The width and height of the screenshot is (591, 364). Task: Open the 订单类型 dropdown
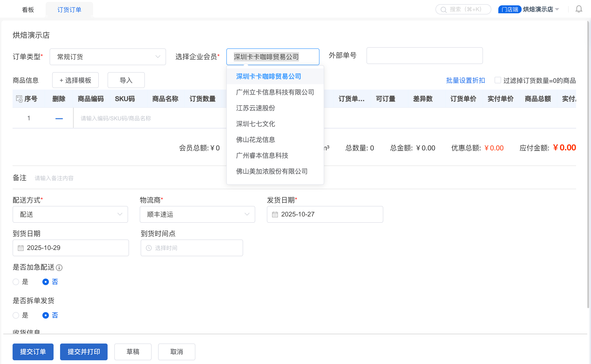108,57
